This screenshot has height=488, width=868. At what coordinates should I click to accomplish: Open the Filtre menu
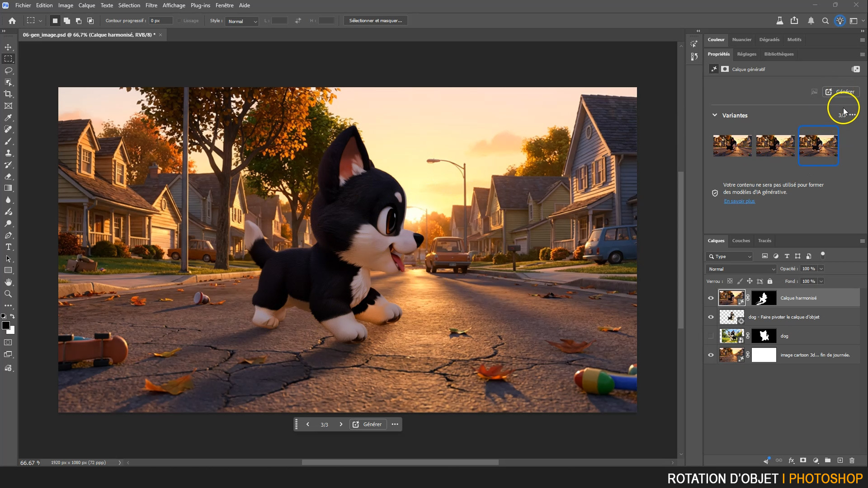click(x=151, y=5)
